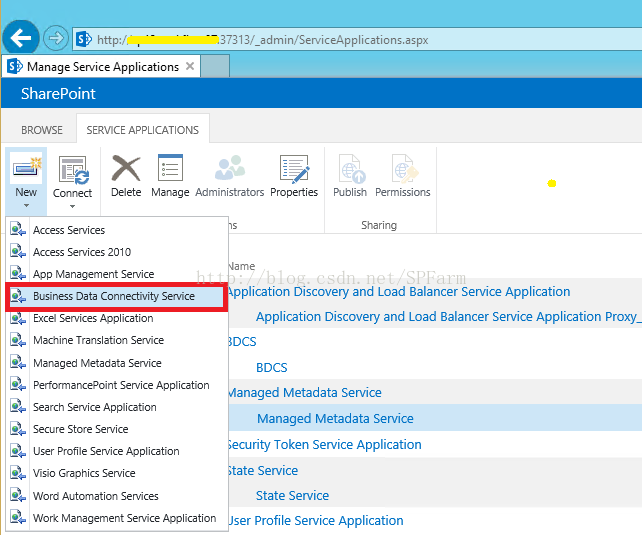This screenshot has width=642, height=535.
Task: Click the SharePoint favicon on the tab
Action: (x=15, y=66)
